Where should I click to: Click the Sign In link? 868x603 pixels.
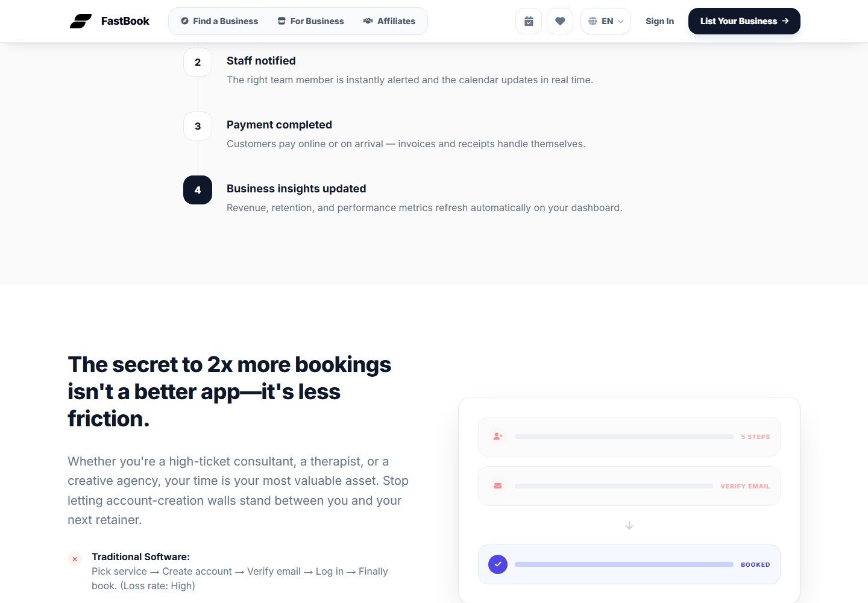coord(659,21)
